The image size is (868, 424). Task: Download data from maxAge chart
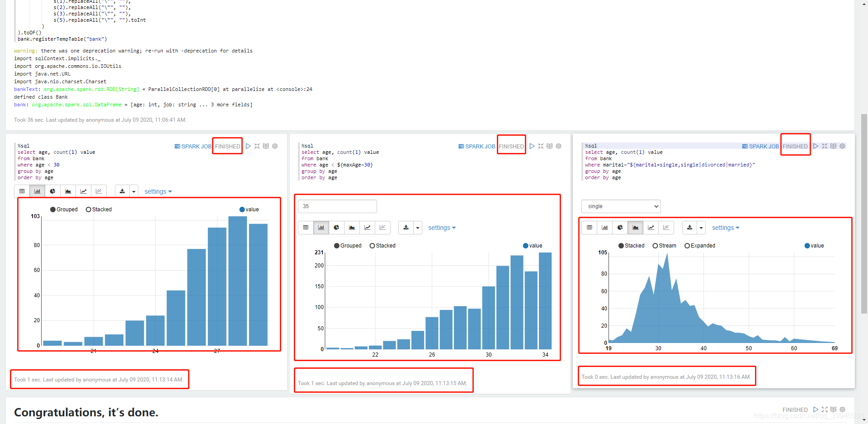click(406, 228)
